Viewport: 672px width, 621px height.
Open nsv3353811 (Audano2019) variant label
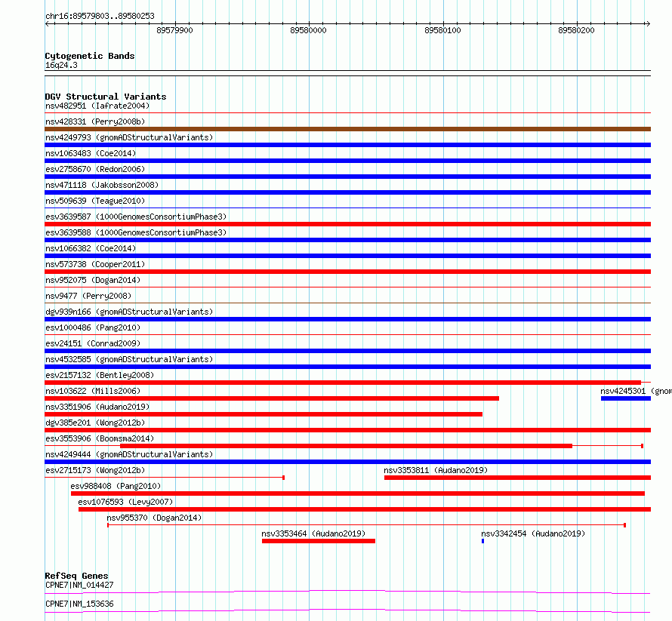(x=436, y=470)
